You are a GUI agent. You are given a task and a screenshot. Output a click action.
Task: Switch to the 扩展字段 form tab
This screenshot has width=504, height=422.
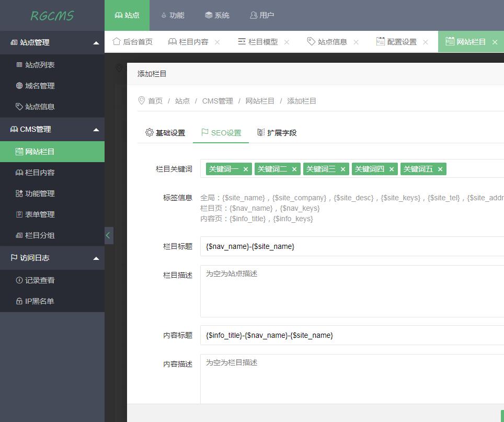(x=277, y=133)
